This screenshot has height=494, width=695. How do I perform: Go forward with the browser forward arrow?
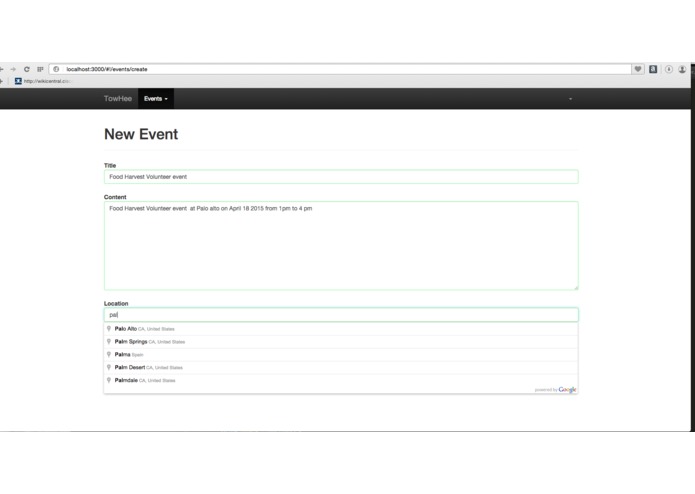pyautogui.click(x=13, y=69)
